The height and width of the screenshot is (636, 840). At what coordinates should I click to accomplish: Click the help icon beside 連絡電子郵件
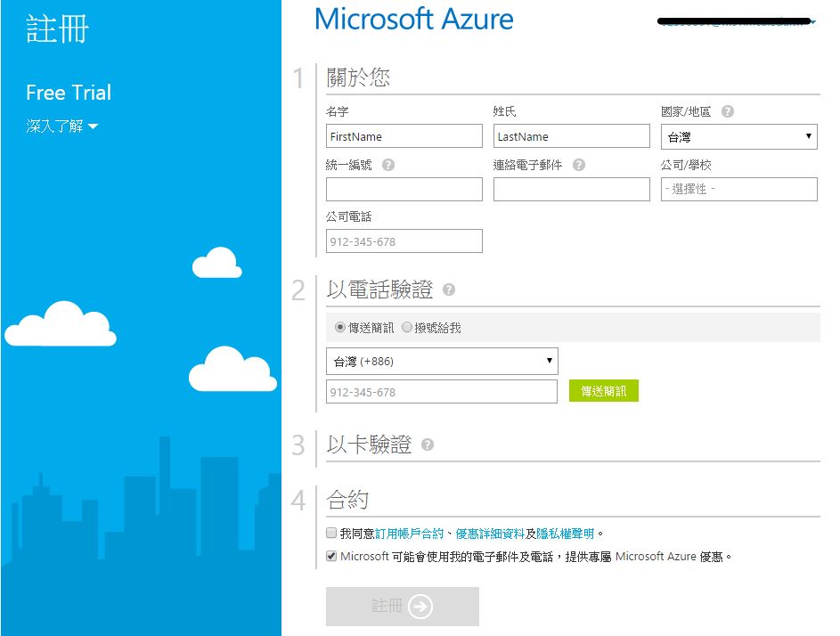579,165
